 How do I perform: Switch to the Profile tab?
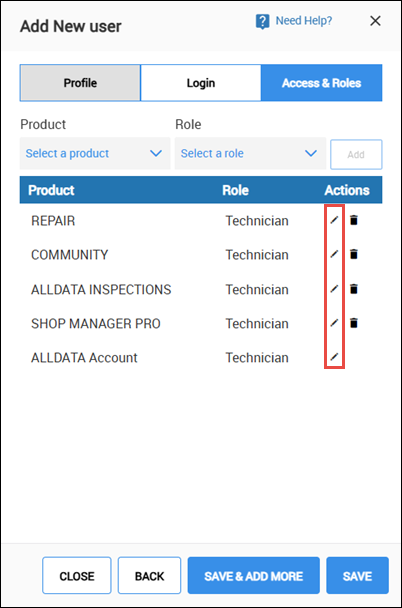click(x=80, y=83)
